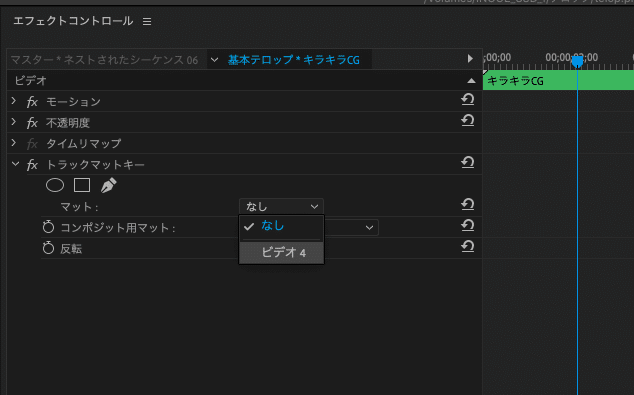
Task: Select the 基本テロップ * キラキラCG tab
Action: click(x=294, y=60)
